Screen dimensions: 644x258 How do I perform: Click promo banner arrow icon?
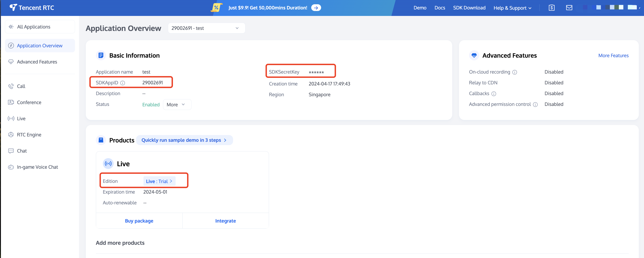[x=316, y=8]
